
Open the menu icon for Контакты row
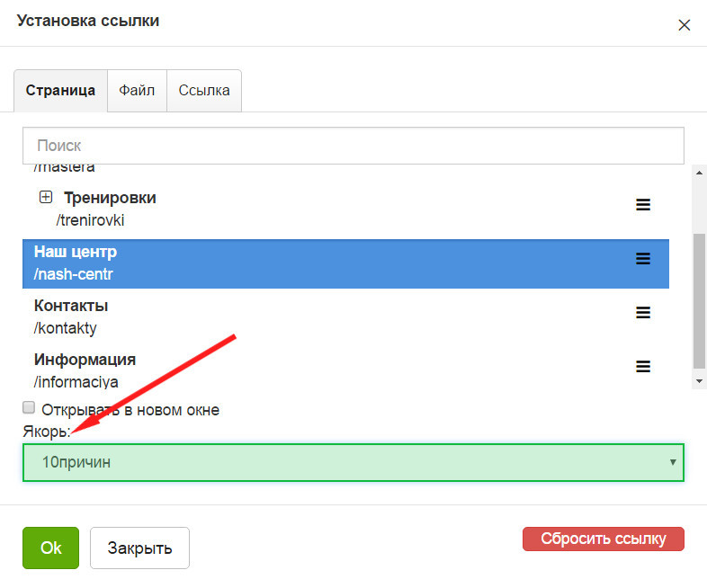[x=643, y=312]
